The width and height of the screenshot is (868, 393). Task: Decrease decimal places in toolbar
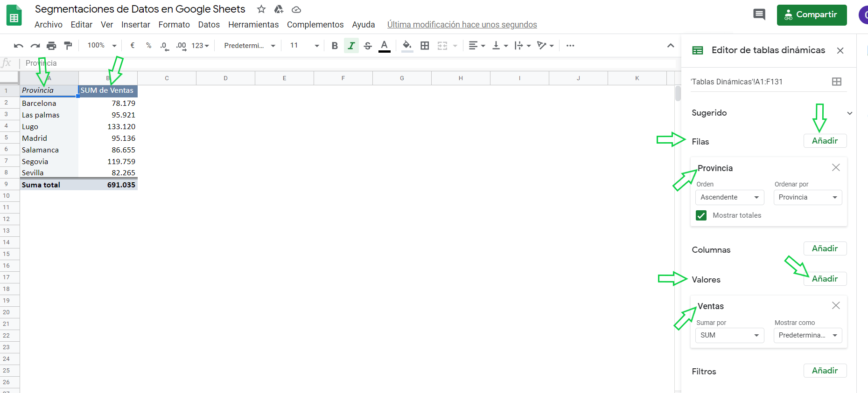coord(164,46)
